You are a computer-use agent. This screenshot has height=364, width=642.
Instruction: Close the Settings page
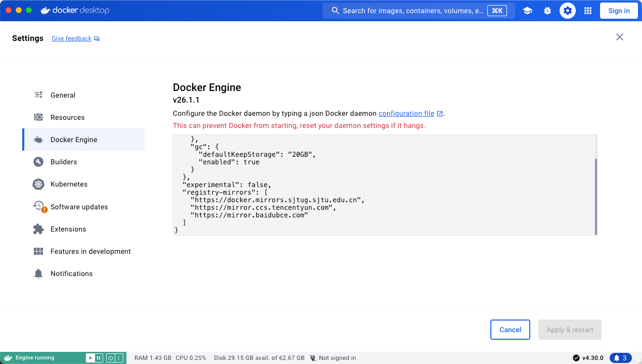[x=619, y=37]
